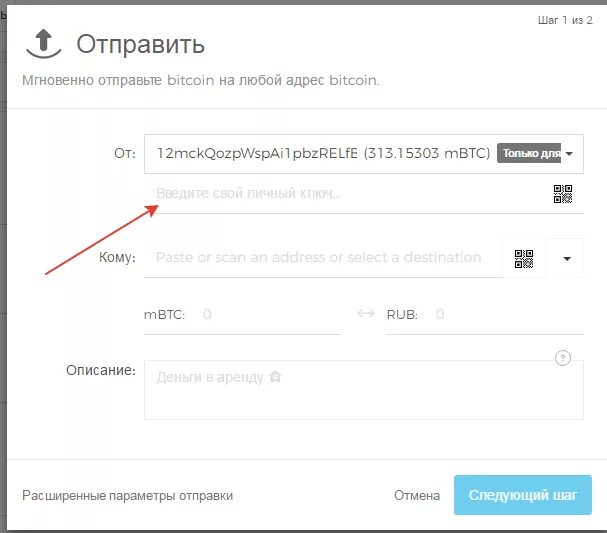The width and height of the screenshot is (607, 533).
Task: Click the Только для badge
Action: point(529,153)
